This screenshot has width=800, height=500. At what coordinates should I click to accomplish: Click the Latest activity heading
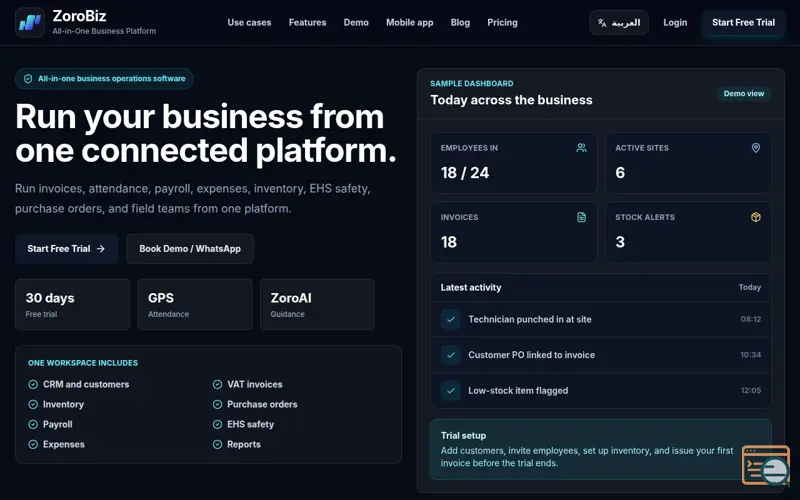coord(471,287)
